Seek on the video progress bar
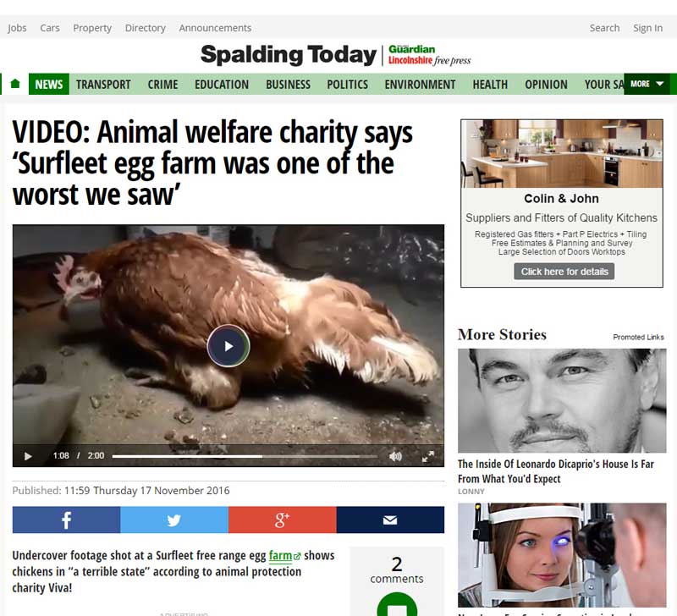 click(245, 456)
